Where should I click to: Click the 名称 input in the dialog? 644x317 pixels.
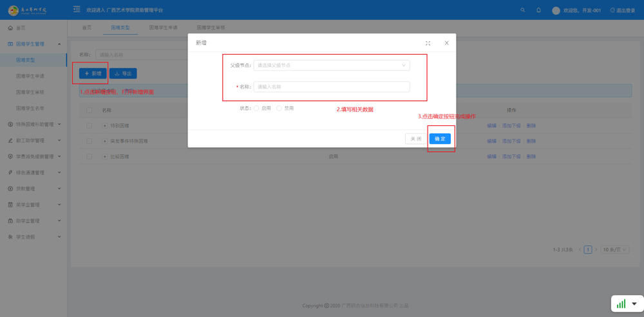click(332, 87)
